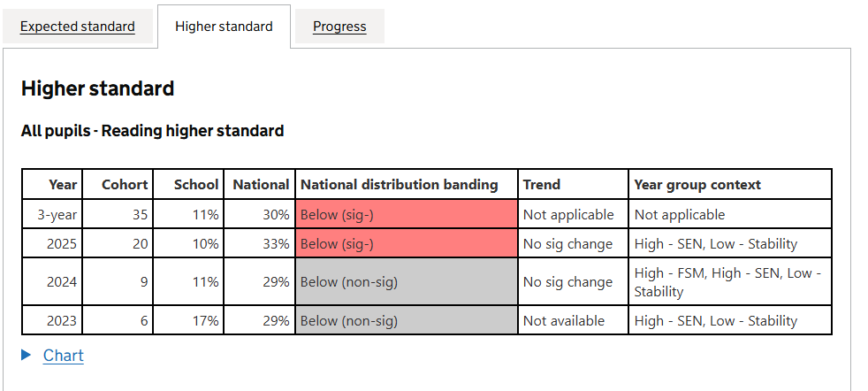The height and width of the screenshot is (391, 868).
Task: Open the Progress tab
Action: [339, 27]
